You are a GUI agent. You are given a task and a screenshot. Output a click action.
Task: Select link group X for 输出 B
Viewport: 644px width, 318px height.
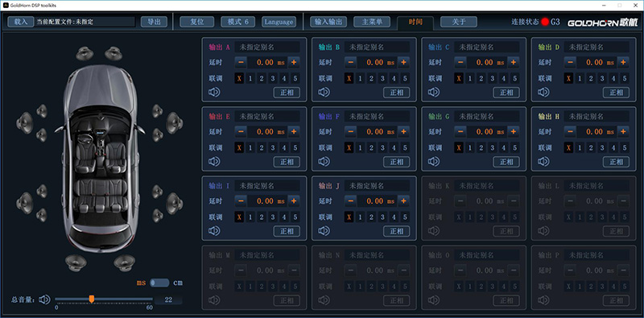point(349,78)
